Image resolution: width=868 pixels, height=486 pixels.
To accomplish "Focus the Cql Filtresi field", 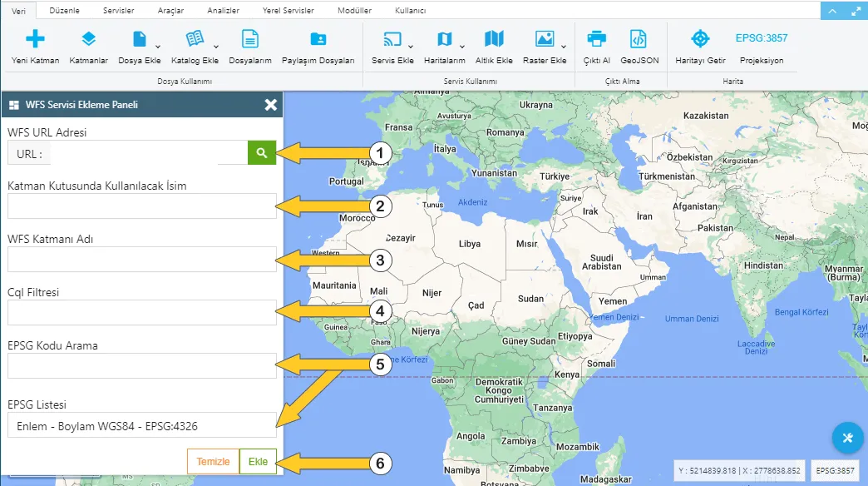I will point(141,312).
